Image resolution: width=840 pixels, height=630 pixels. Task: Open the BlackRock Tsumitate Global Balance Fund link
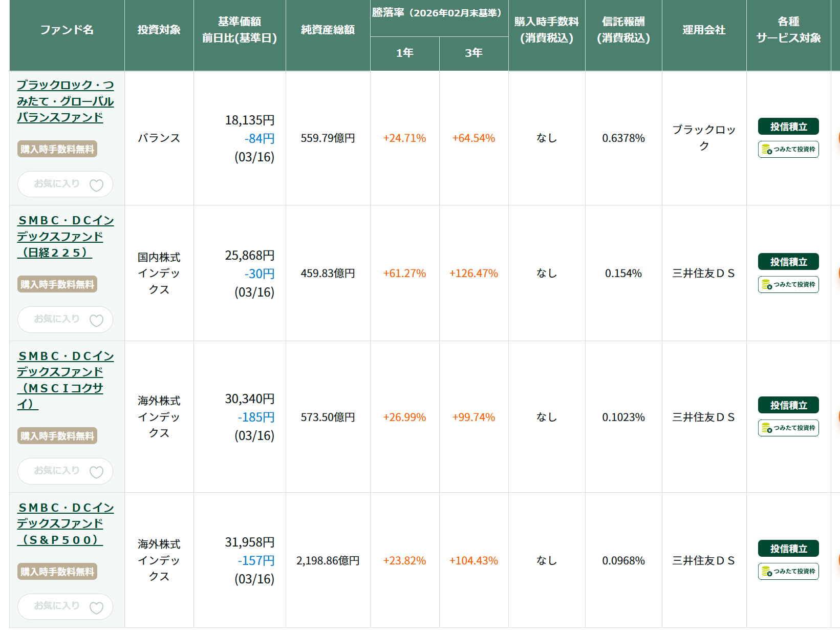(x=65, y=101)
